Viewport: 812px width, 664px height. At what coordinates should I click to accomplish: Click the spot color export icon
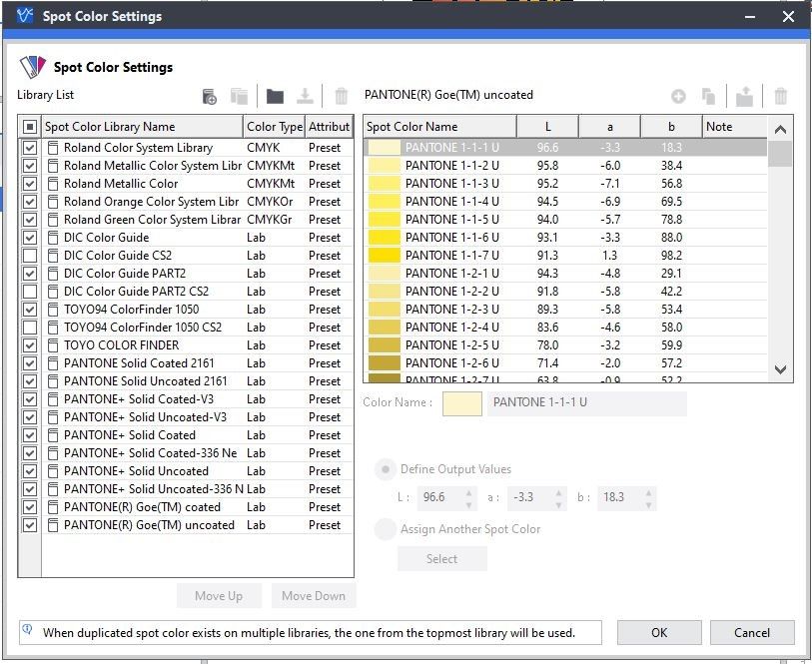745,96
